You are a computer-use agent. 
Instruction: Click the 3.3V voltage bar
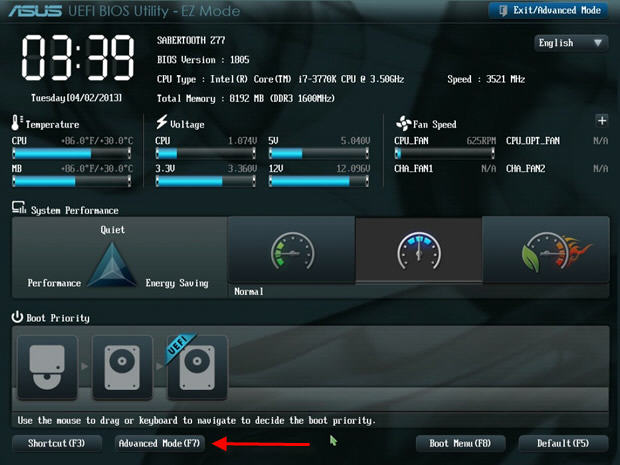(x=206, y=181)
